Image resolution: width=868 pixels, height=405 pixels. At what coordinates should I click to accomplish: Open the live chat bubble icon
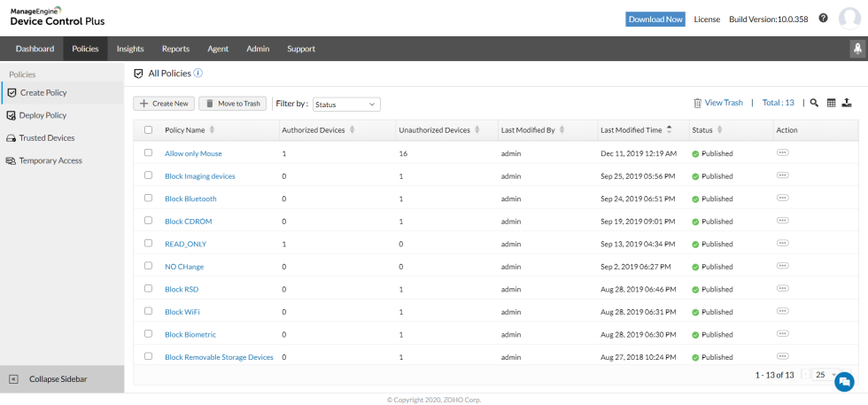844,382
